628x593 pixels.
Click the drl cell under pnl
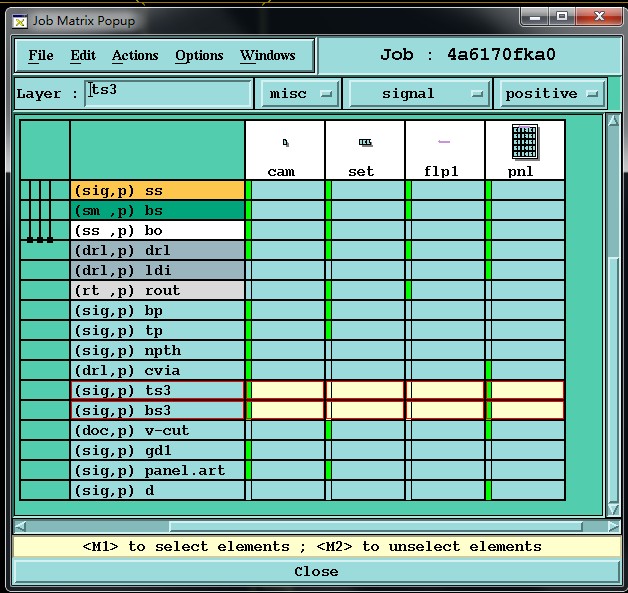click(x=525, y=250)
